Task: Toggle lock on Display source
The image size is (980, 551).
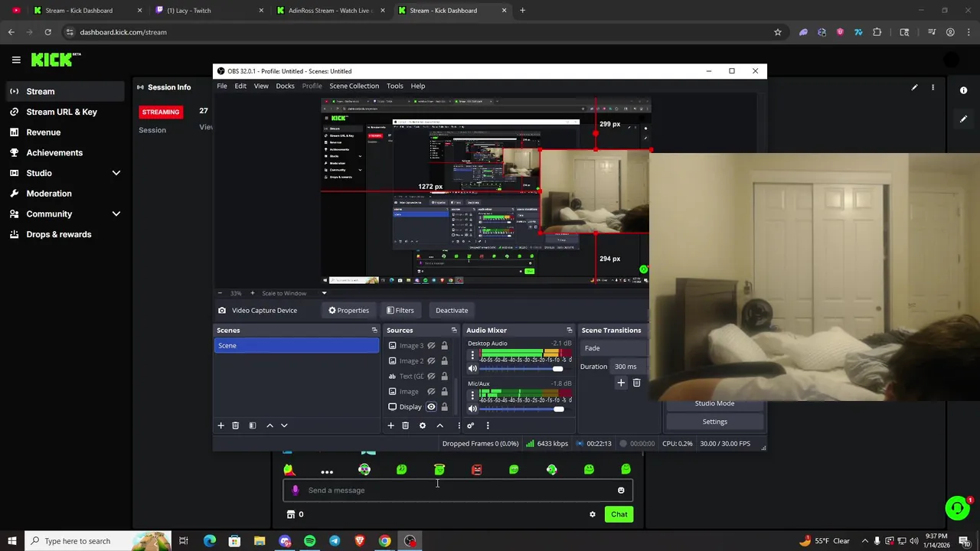Action: click(444, 407)
